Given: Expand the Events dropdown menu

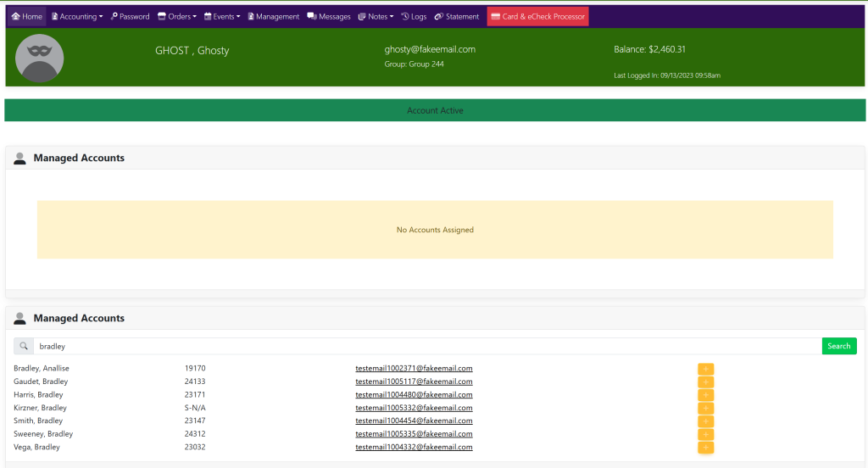Looking at the screenshot, I should tap(222, 17).
